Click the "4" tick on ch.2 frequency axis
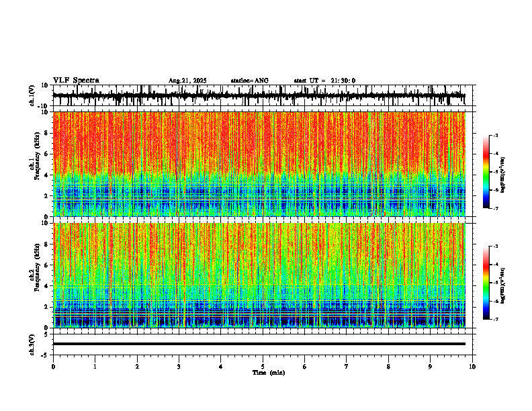532x411 pixels. pyautogui.click(x=47, y=286)
